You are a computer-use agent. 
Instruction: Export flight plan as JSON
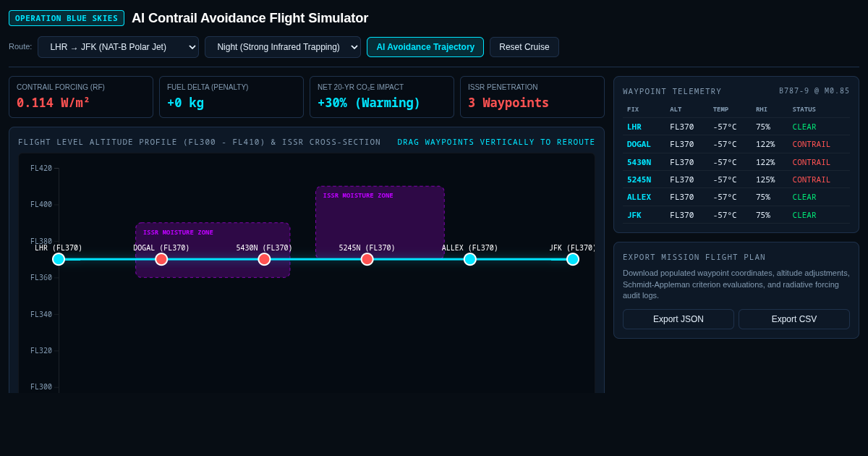click(678, 319)
